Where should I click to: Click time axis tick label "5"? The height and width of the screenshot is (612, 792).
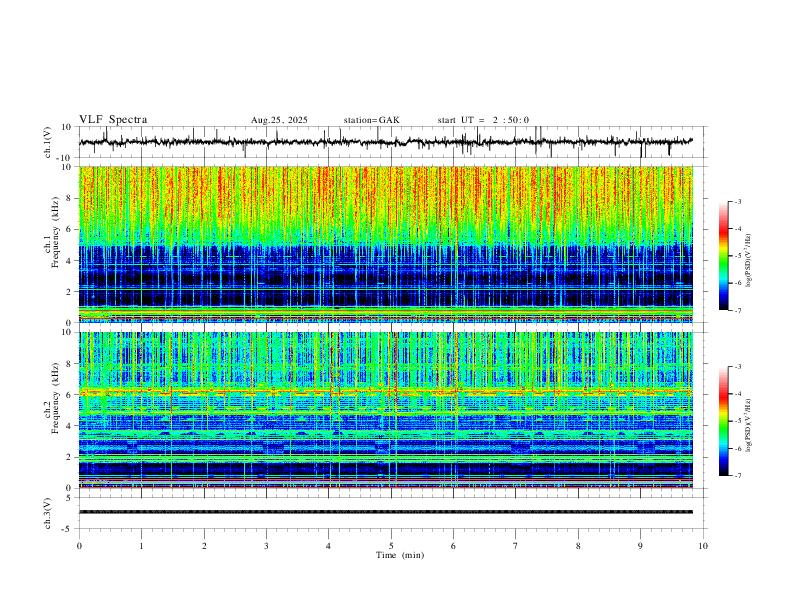[x=391, y=546]
